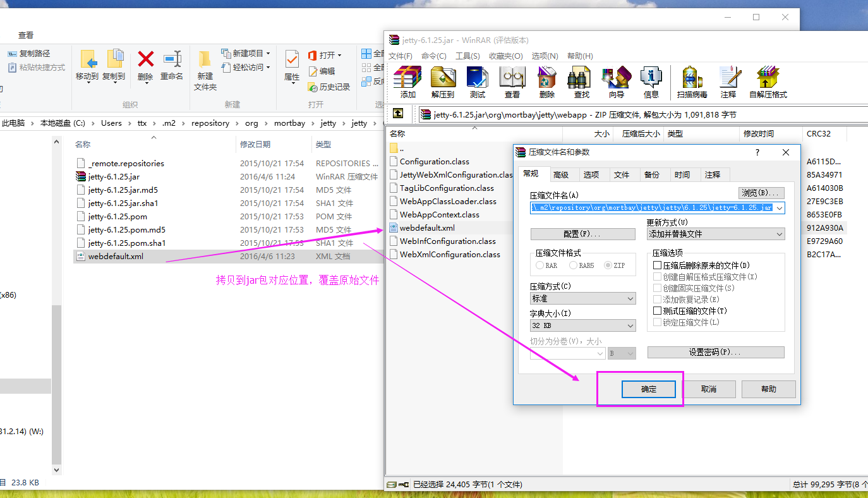Click the Info (信息) toolbar icon
The image size is (868, 498).
651,78
